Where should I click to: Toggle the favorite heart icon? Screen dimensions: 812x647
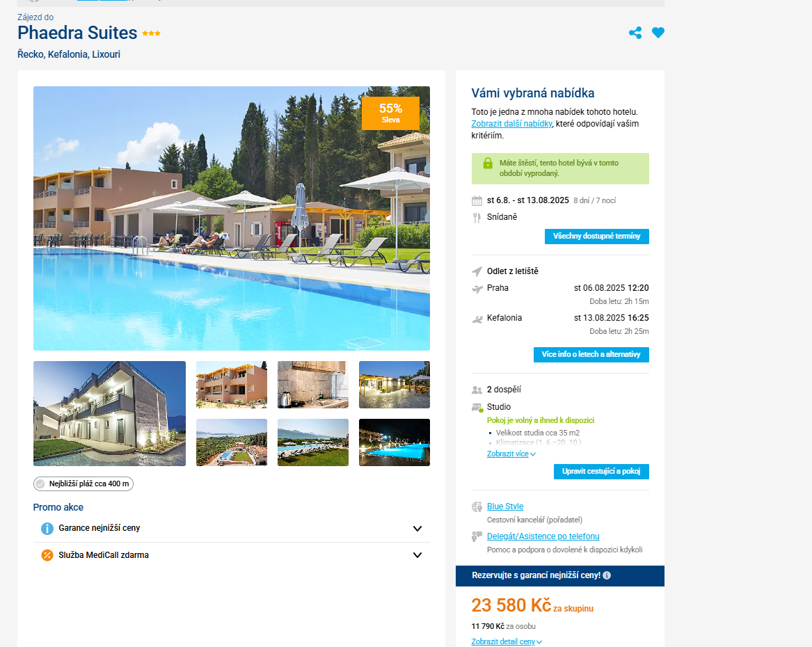click(x=658, y=33)
